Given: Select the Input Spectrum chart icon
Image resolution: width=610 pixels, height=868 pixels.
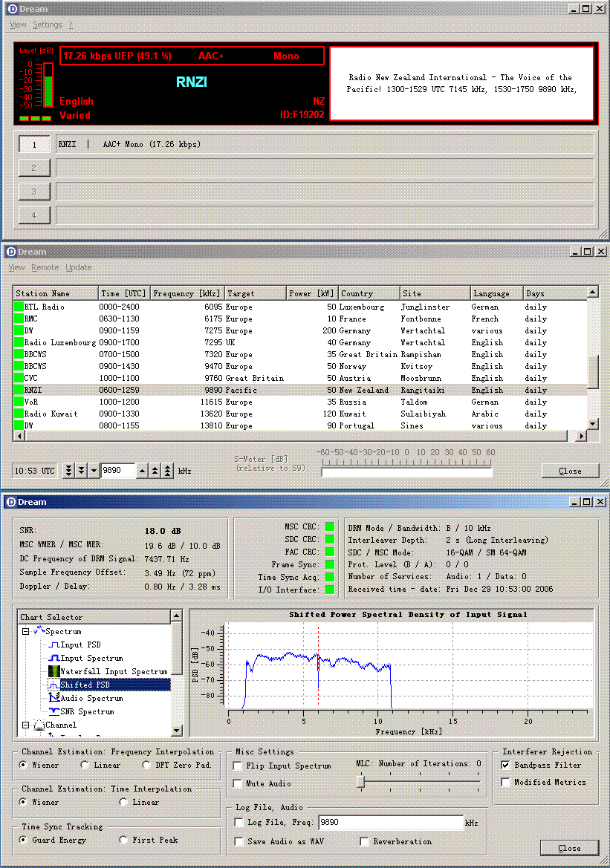Looking at the screenshot, I should tap(53, 658).
